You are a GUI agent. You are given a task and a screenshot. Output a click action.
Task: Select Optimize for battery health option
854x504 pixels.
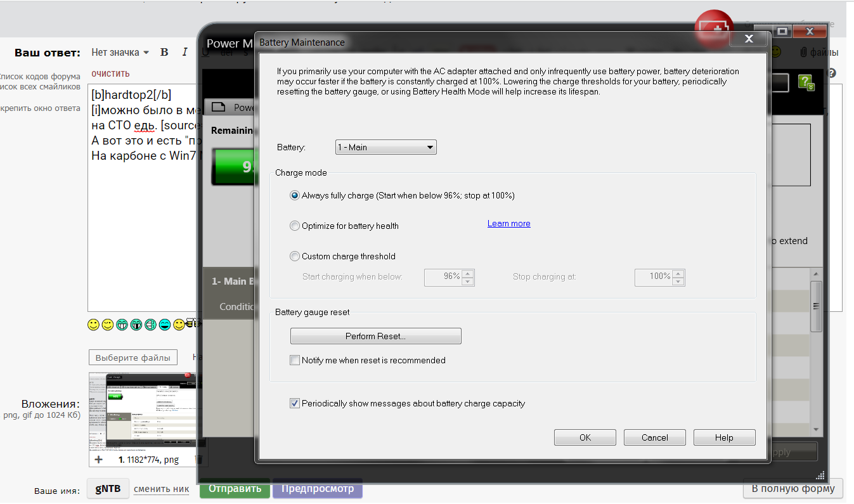pos(295,226)
